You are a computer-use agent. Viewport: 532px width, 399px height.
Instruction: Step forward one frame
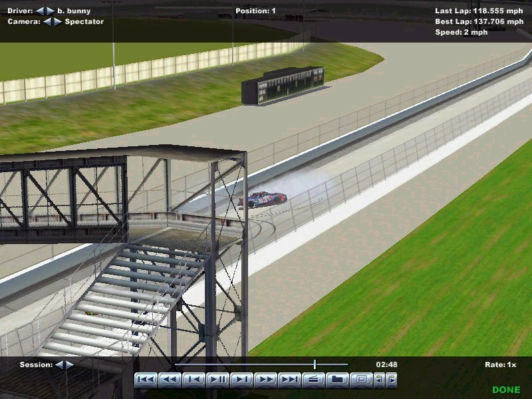(x=241, y=380)
